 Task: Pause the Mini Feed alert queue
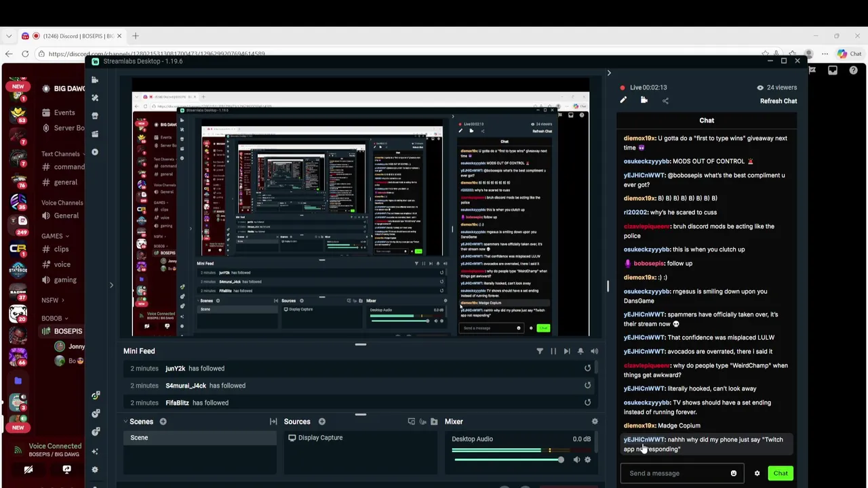click(x=553, y=351)
